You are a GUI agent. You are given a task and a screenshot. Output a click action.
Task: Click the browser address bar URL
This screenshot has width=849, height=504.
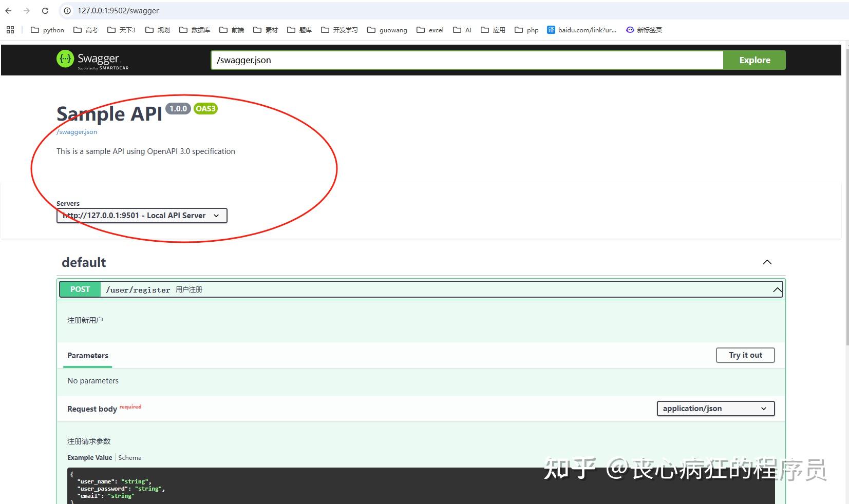pos(118,11)
